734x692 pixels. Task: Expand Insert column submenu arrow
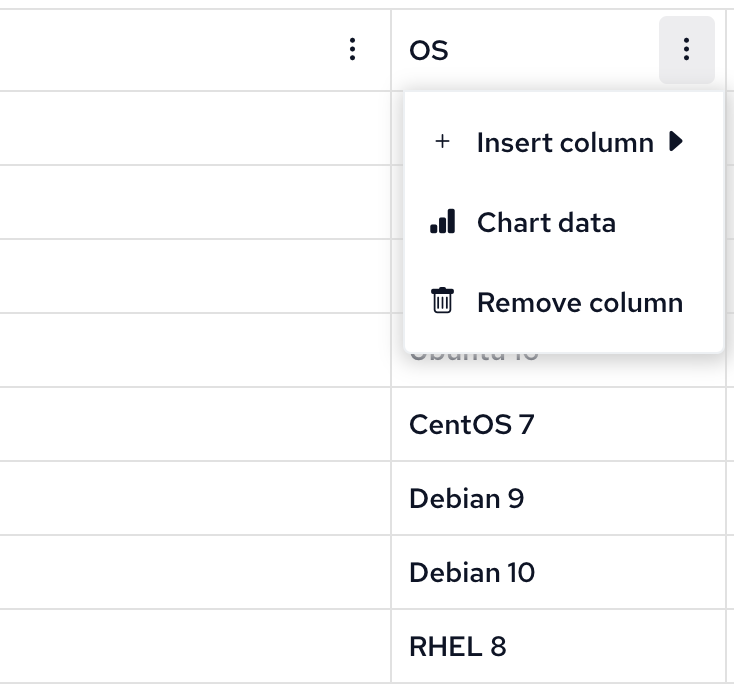[x=676, y=141]
